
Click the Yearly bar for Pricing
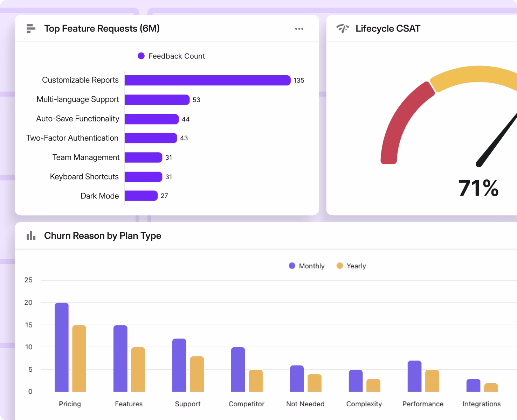79,358
